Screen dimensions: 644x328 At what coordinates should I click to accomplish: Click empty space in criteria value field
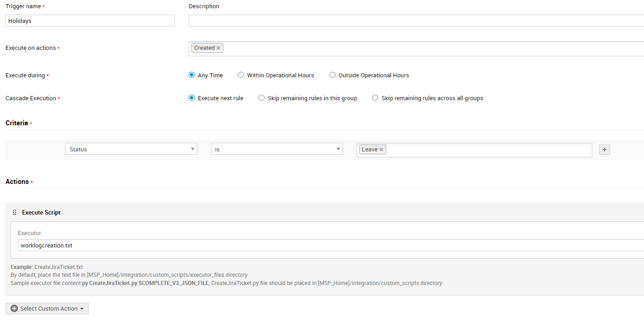tap(485, 150)
